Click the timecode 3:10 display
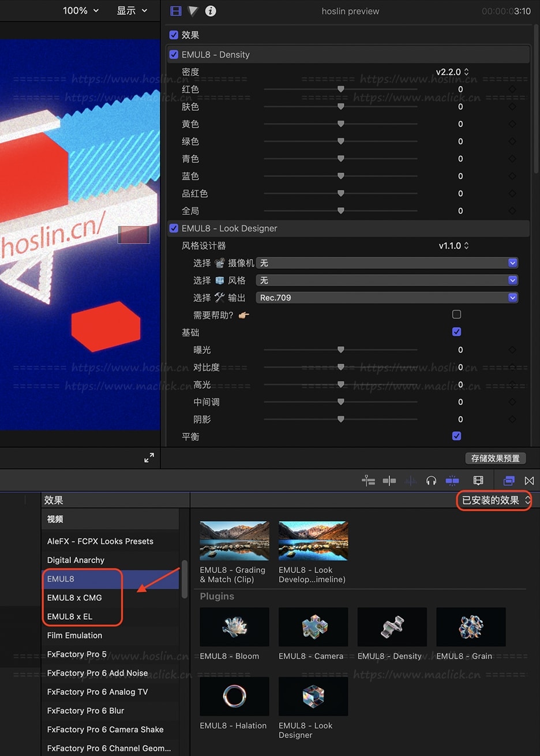 506,11
